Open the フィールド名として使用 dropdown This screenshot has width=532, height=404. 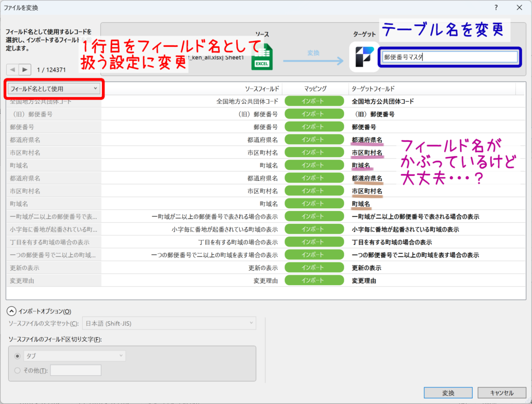pos(54,89)
